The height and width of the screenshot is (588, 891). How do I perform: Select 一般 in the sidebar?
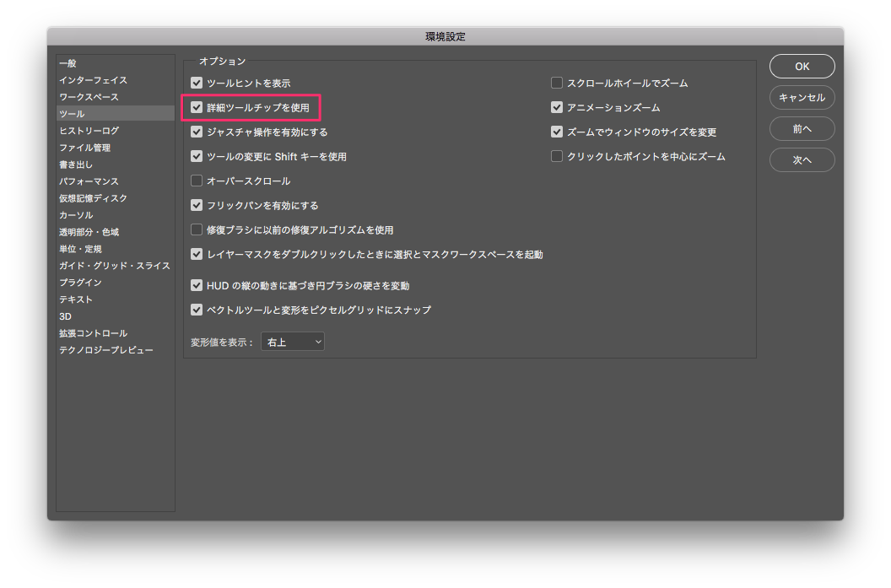[x=116, y=63]
